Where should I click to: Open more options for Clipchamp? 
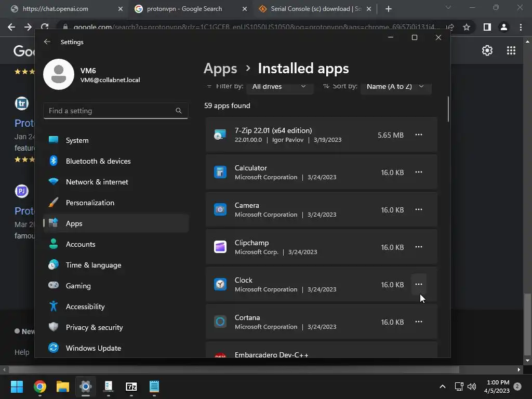coord(419,247)
